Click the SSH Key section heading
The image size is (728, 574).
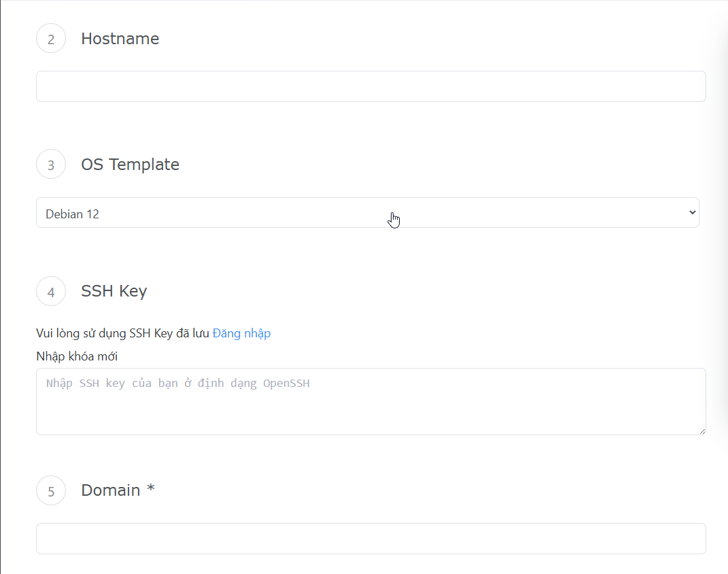tap(114, 291)
